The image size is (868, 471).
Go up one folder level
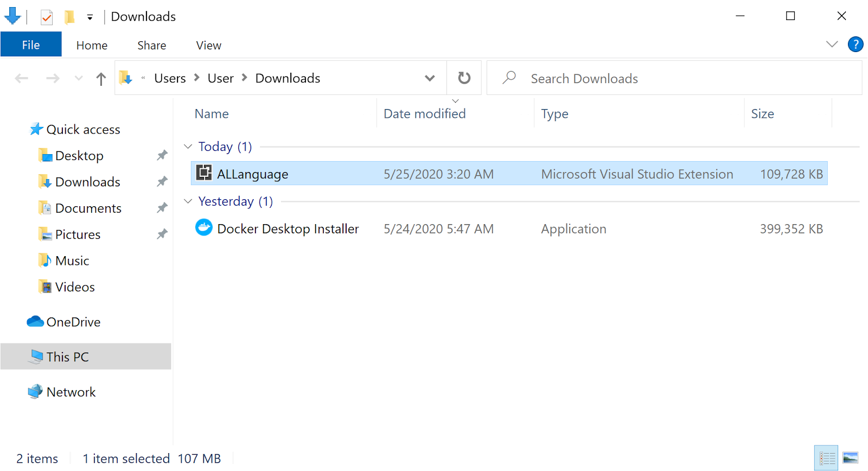pos(101,79)
